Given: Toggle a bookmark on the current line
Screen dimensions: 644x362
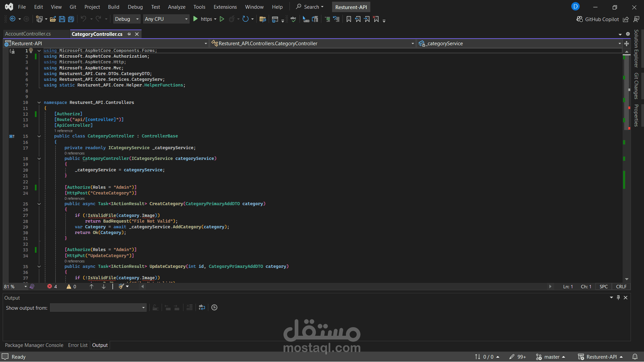Looking at the screenshot, I should click(x=349, y=19).
